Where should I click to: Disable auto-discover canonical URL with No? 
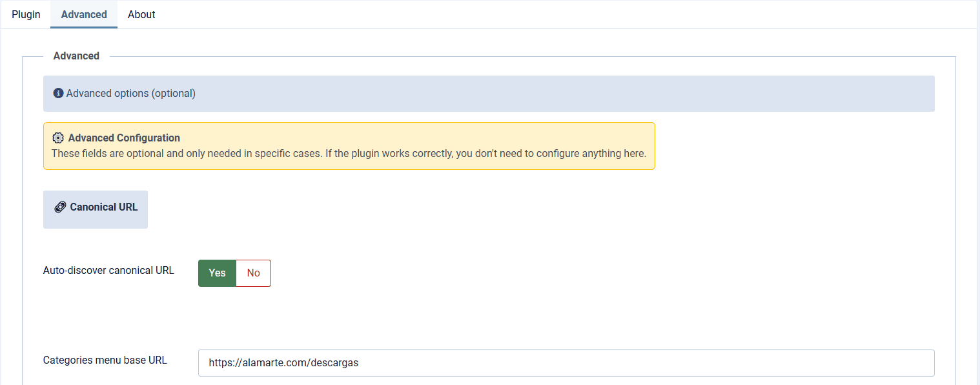(x=253, y=273)
